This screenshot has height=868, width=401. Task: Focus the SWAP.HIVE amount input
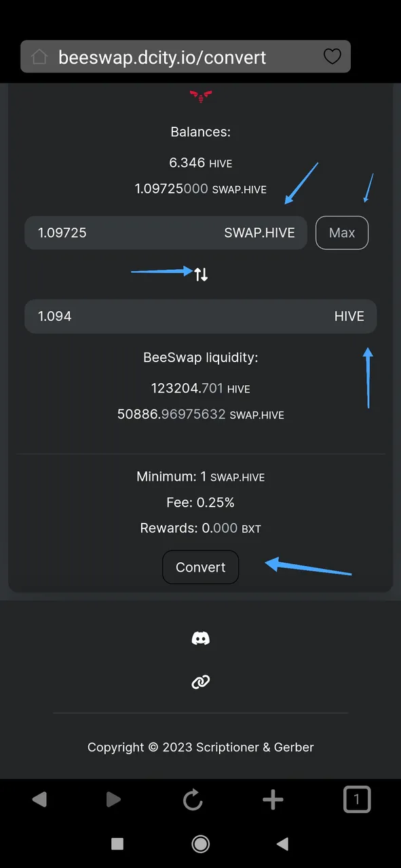tap(166, 233)
